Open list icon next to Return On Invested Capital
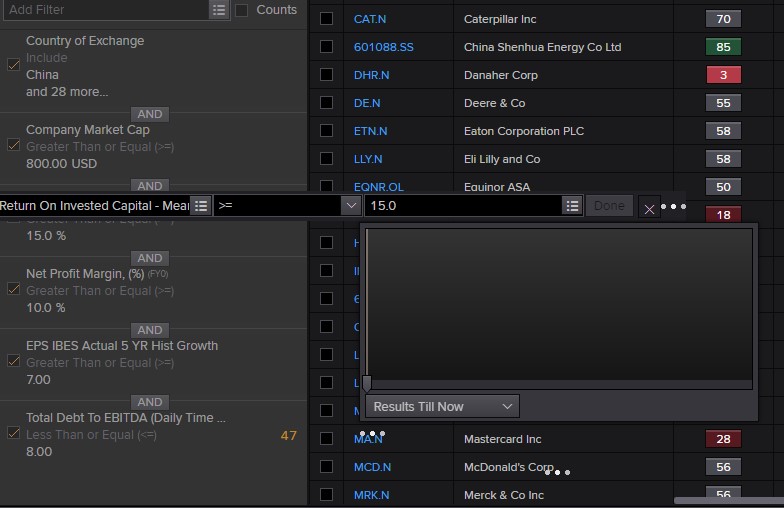The image size is (784, 508). coord(201,206)
